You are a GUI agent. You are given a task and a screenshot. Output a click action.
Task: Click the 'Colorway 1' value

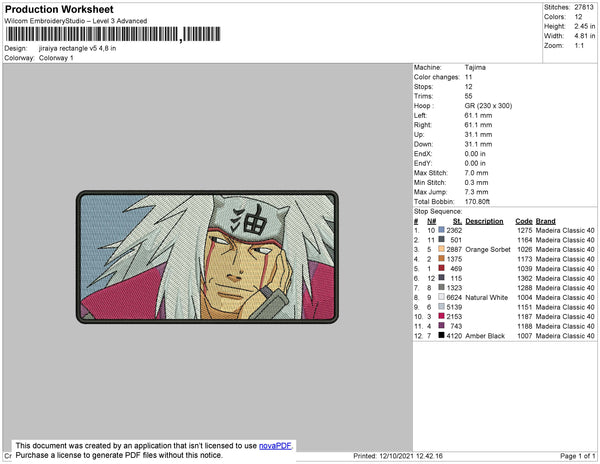click(x=56, y=58)
